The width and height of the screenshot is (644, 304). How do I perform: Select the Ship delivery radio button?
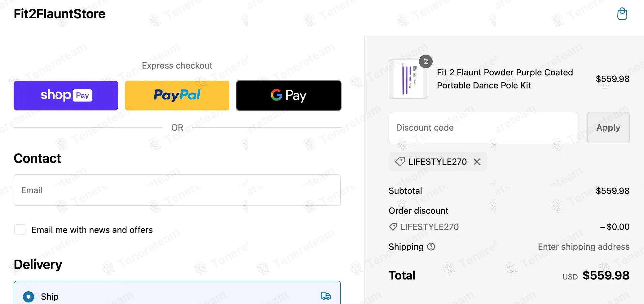(x=29, y=297)
